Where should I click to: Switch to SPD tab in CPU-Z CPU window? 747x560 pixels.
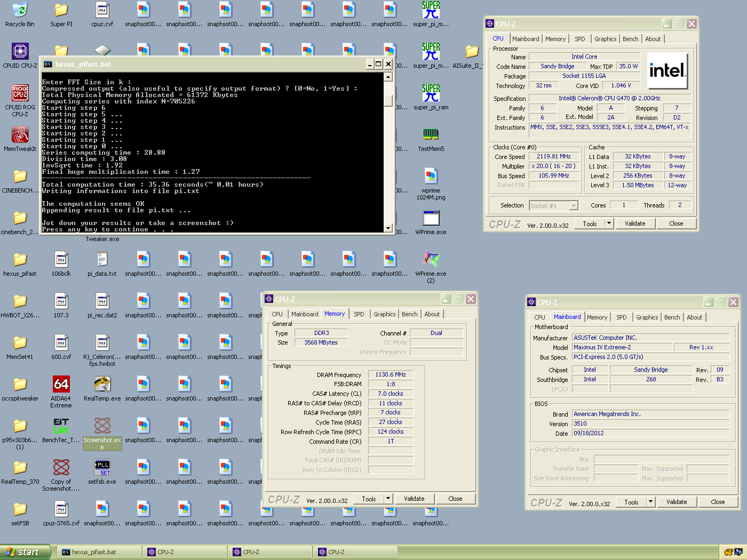tap(580, 39)
